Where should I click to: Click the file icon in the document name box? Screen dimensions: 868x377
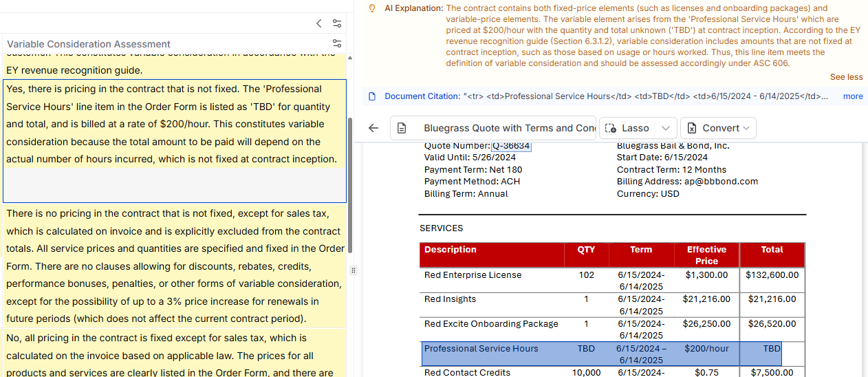pos(402,128)
